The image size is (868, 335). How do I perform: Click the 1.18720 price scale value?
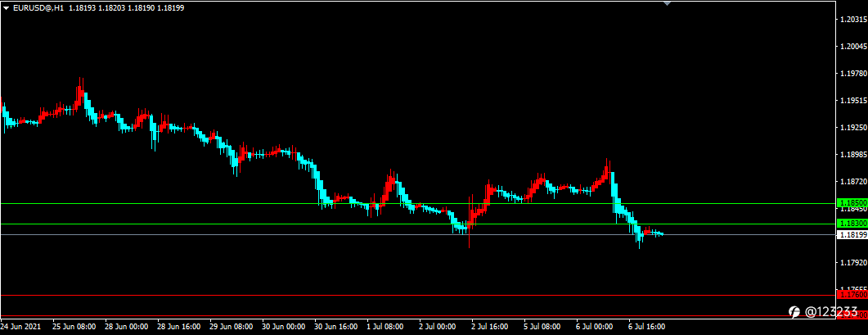(x=853, y=181)
